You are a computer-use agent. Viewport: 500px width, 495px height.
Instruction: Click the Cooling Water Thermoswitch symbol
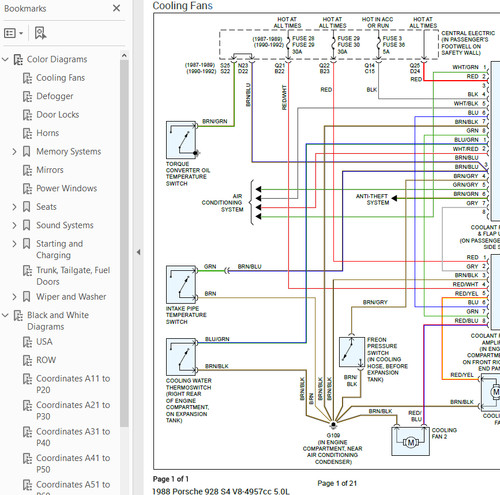(x=181, y=357)
